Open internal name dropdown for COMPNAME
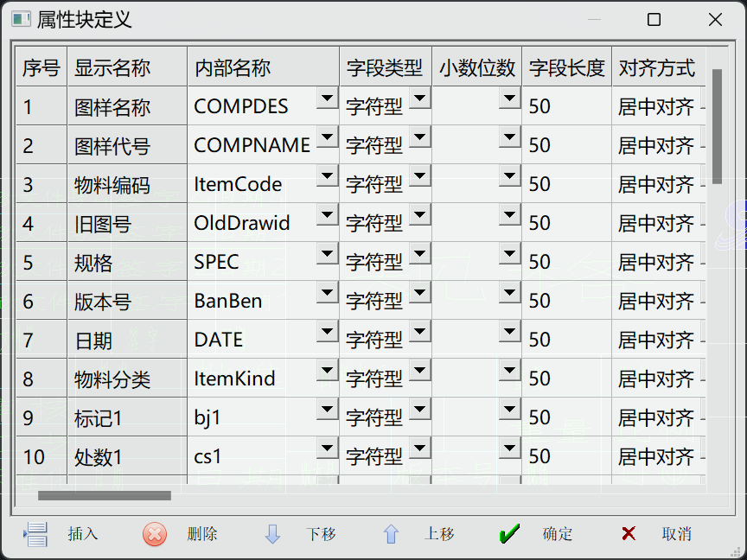Viewport: 747px width, 560px height. click(328, 137)
